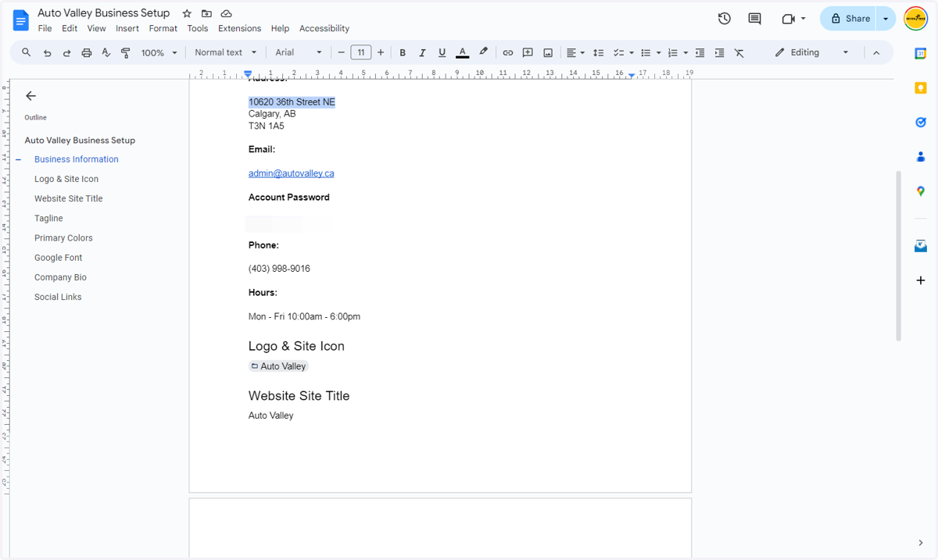
Task: Open text alignment dropdown
Action: 575,52
